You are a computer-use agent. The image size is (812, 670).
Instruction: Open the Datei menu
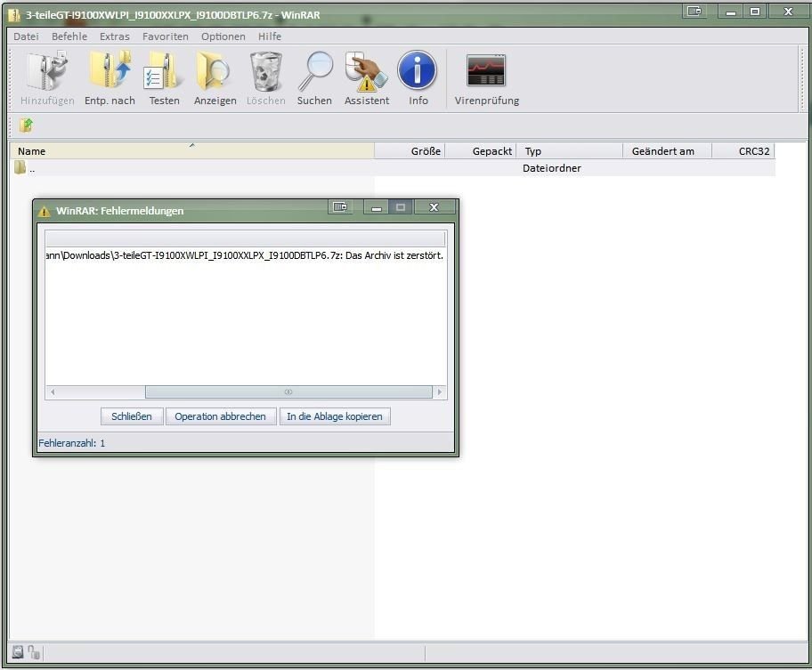26,36
